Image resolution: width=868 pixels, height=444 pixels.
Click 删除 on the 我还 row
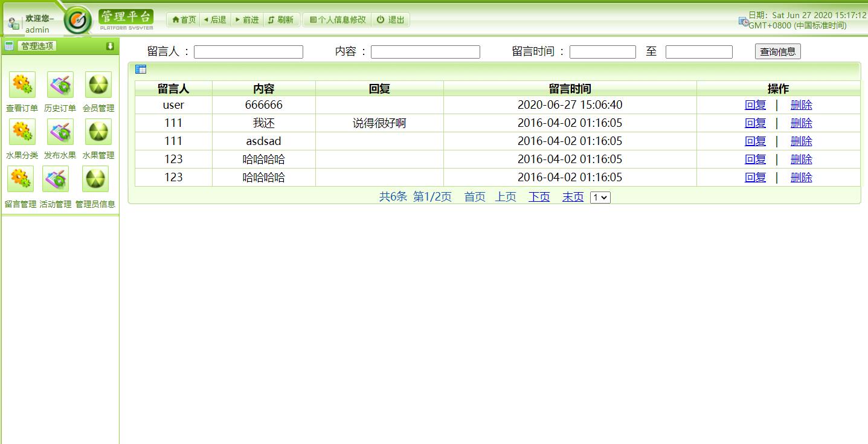click(802, 123)
